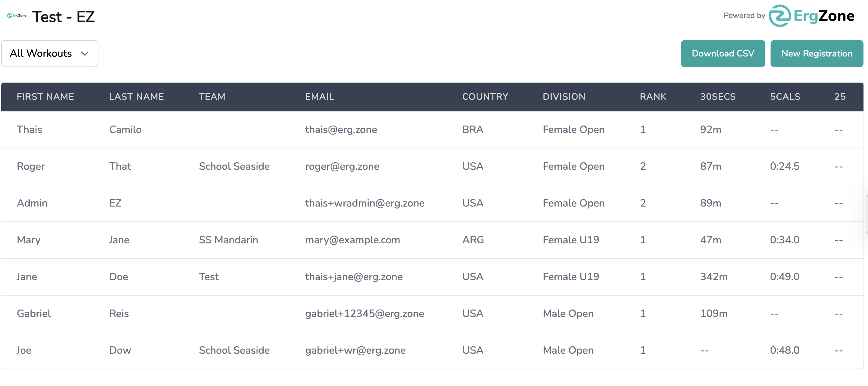Click School Seaside in Joe's row
This screenshot has width=868, height=386.
(x=234, y=350)
